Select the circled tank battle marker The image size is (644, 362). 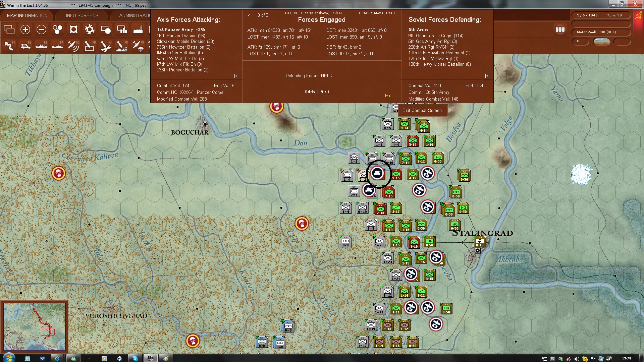[378, 173]
